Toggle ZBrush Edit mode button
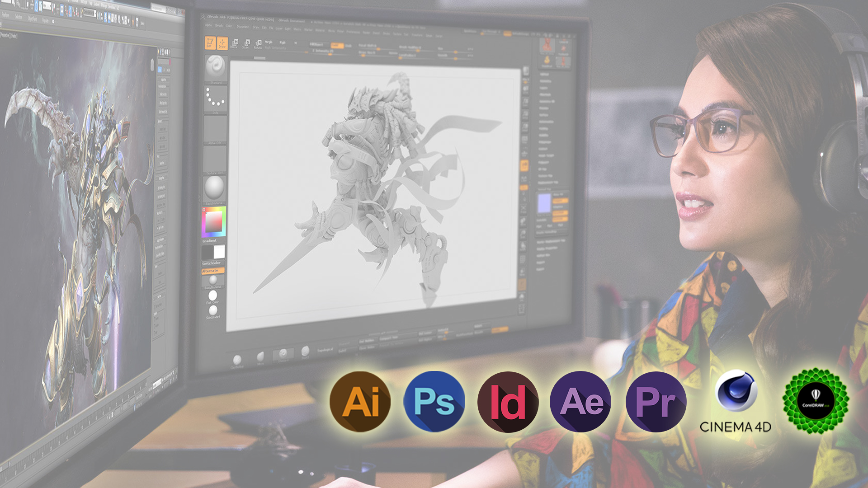The height and width of the screenshot is (488, 868). click(209, 42)
